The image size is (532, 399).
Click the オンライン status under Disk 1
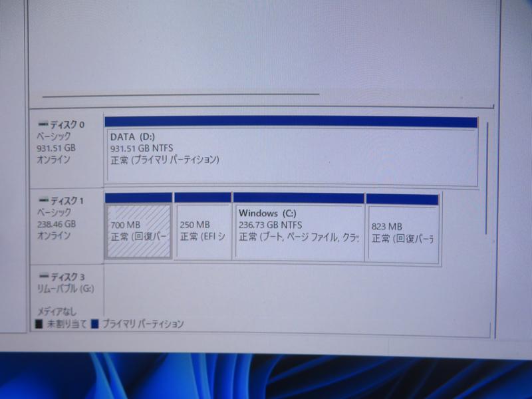coord(54,235)
